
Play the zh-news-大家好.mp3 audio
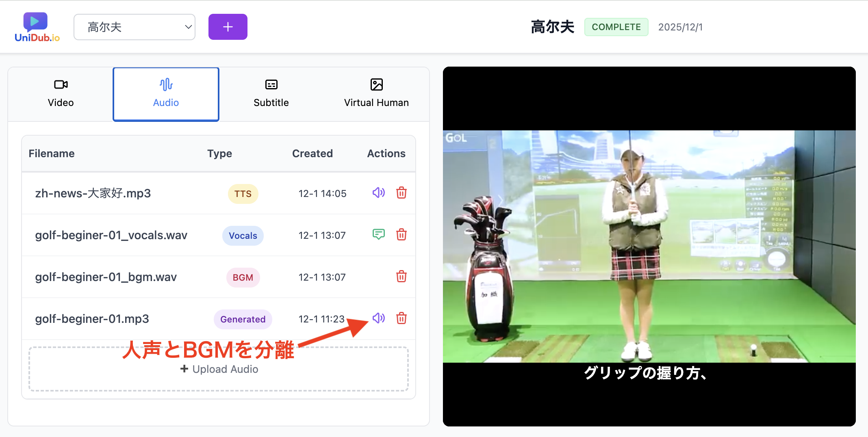pos(378,193)
